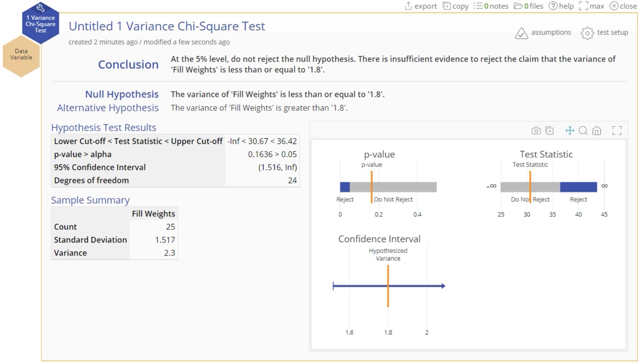Open the notes list

[491, 6]
